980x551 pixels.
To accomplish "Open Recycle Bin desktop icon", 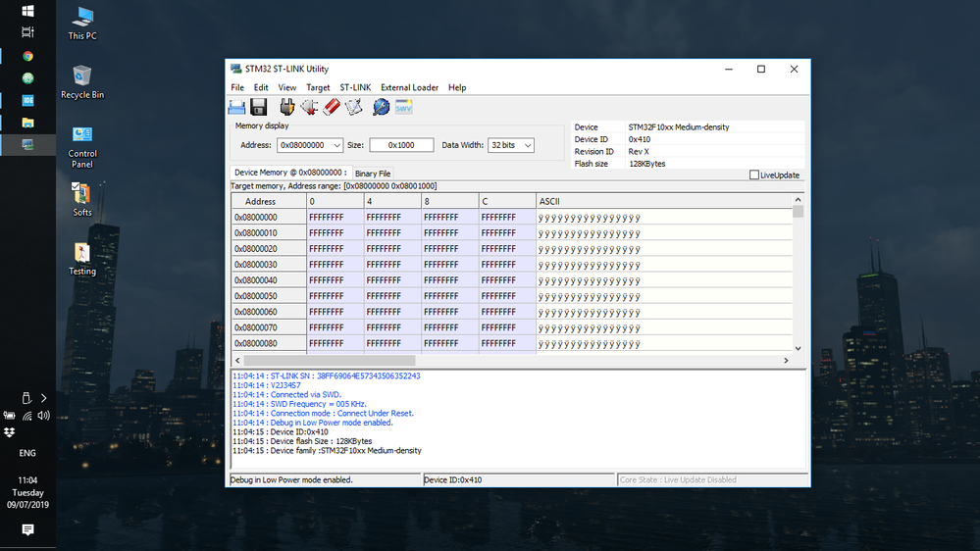I will 81,81.
